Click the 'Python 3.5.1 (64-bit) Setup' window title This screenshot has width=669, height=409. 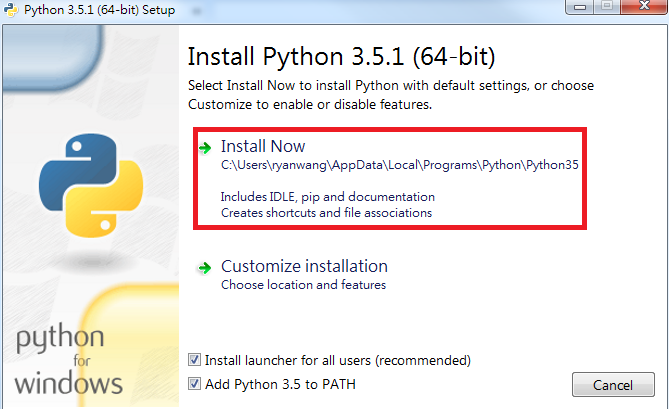pyautogui.click(x=99, y=10)
